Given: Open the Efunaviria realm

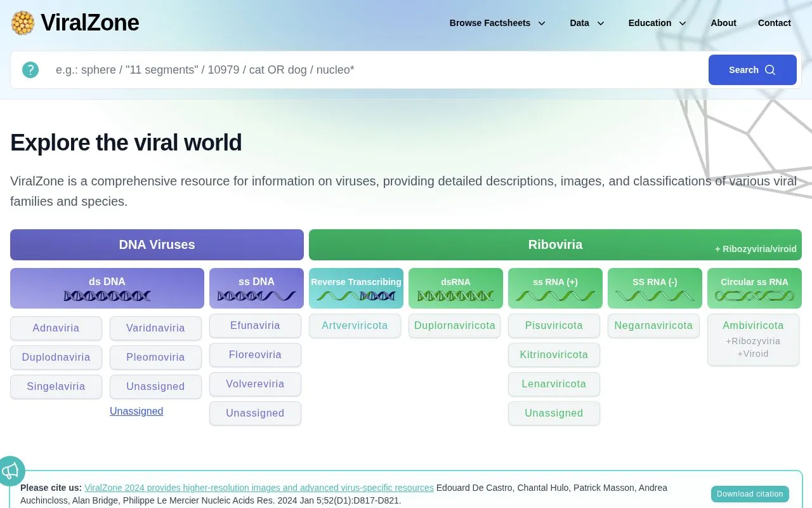Looking at the screenshot, I should click(x=255, y=326).
